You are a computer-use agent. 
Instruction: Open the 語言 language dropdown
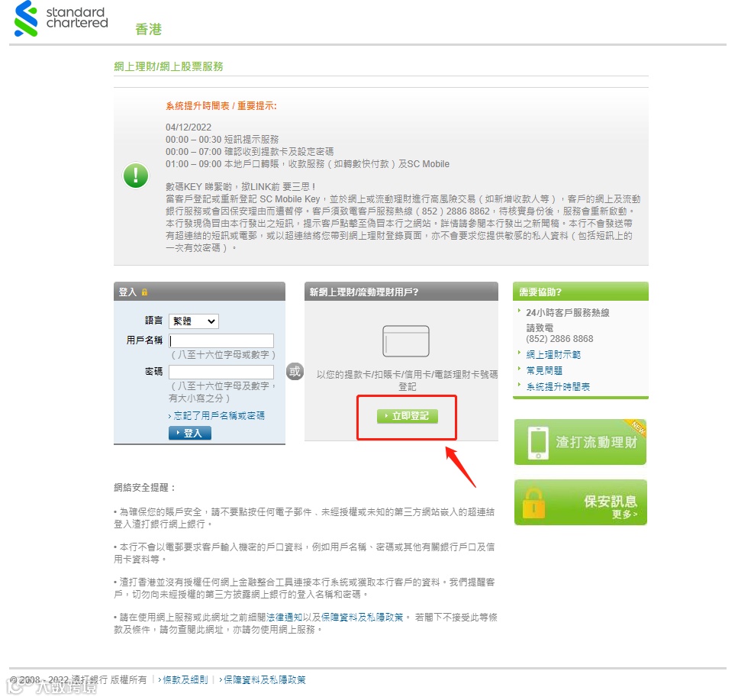tap(193, 321)
